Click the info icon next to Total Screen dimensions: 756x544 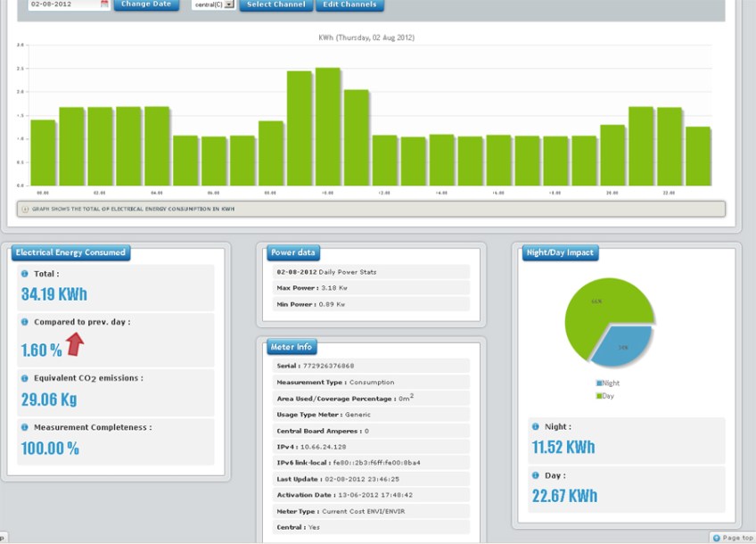tap(25, 274)
